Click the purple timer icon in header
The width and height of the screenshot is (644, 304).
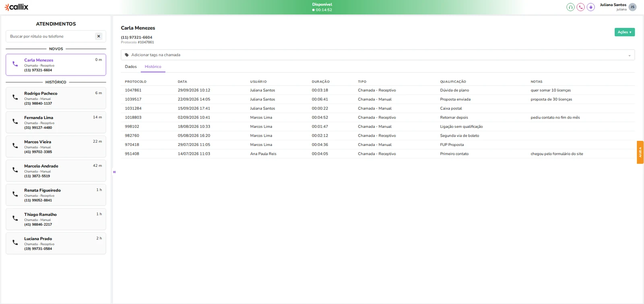point(591,7)
